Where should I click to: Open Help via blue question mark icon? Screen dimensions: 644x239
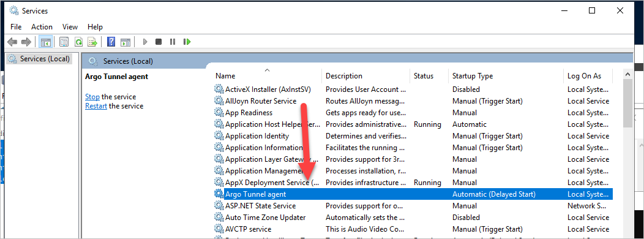111,42
